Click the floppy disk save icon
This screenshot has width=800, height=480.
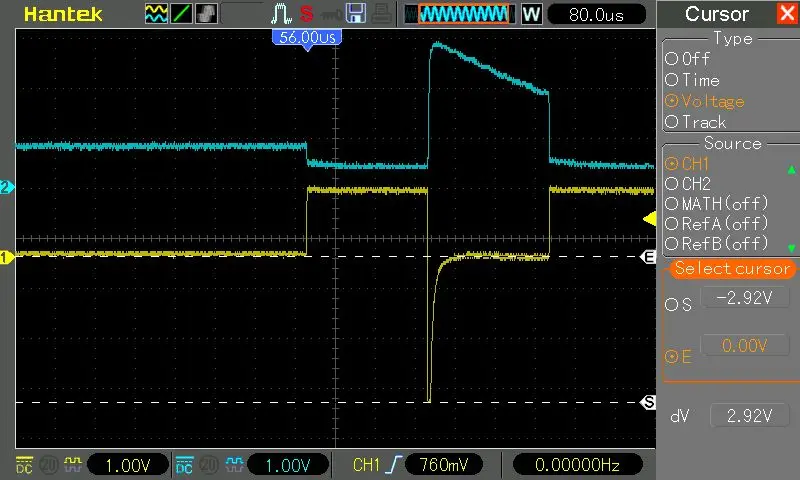(356, 13)
